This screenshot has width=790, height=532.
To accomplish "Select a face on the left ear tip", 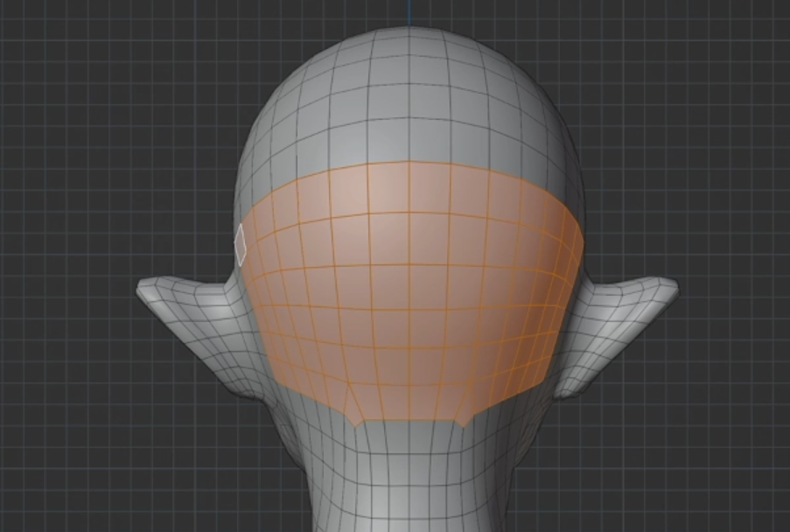I will pos(162,289).
